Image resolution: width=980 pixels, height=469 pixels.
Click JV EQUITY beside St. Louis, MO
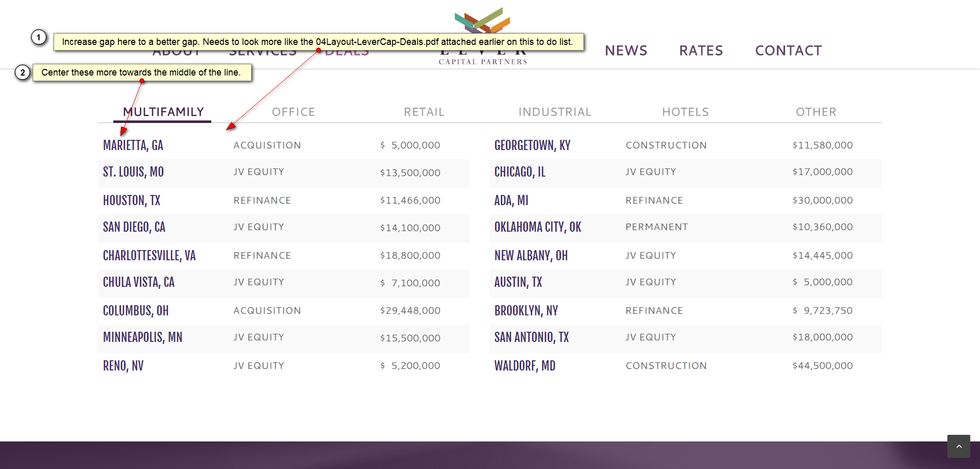pyautogui.click(x=259, y=172)
